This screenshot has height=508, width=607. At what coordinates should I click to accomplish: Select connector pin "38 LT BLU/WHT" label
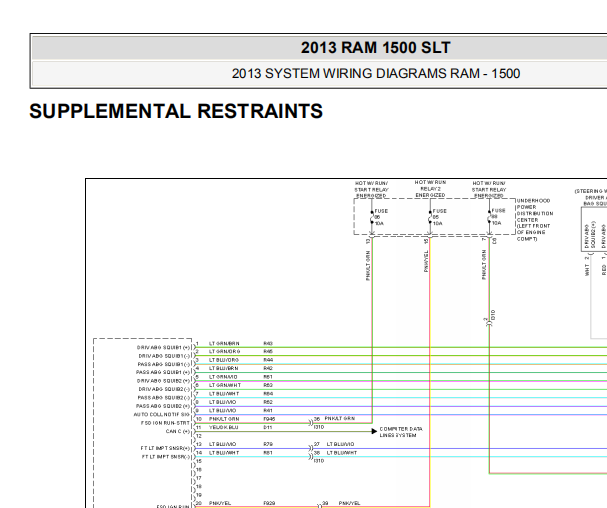click(335, 453)
